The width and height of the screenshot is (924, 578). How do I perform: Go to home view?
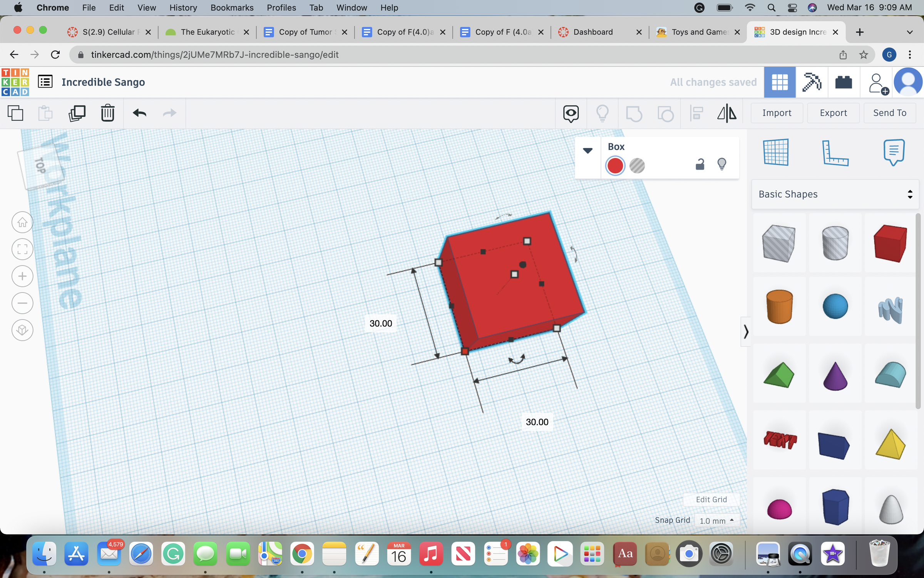pos(22,222)
